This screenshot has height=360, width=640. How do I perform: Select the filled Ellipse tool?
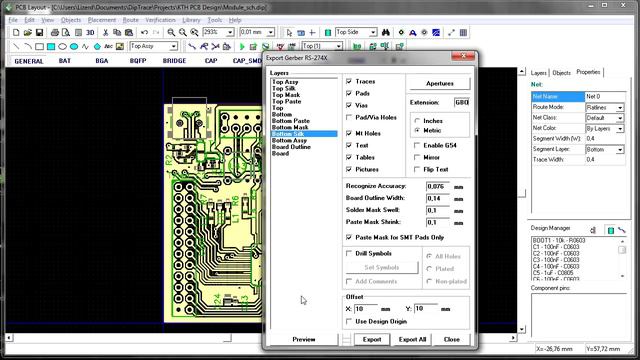[74, 46]
